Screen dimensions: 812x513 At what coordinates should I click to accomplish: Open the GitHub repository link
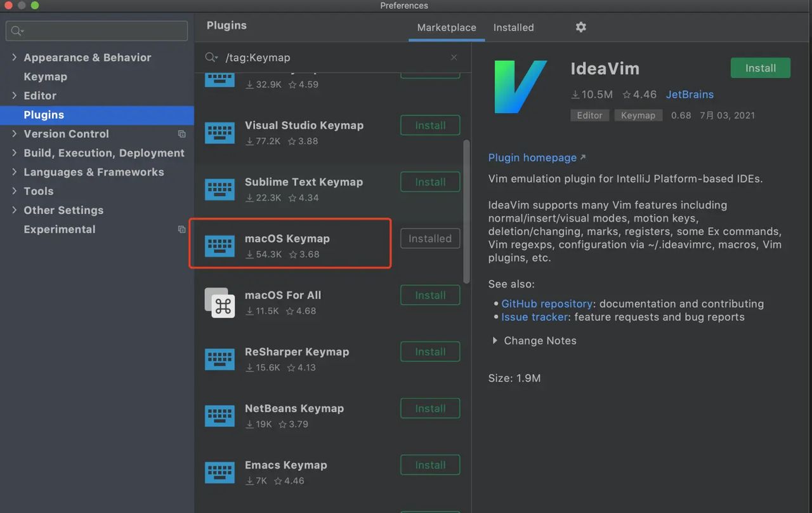click(546, 303)
